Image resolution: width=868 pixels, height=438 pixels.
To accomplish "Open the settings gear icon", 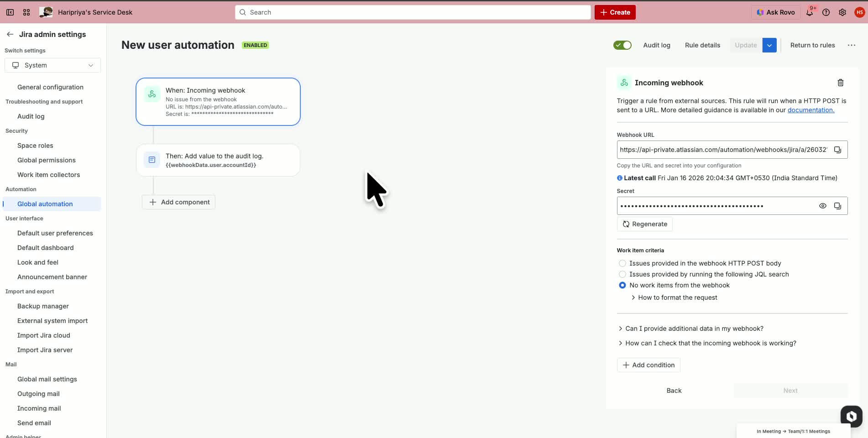I will pyautogui.click(x=842, y=12).
